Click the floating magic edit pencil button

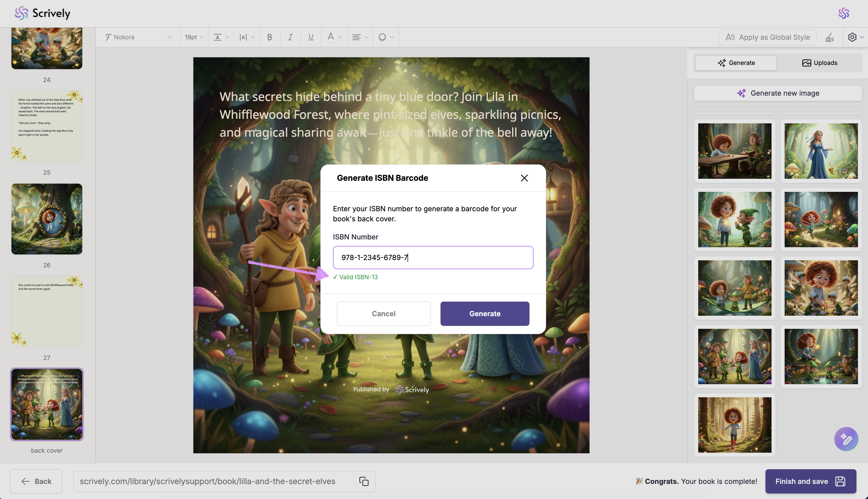pyautogui.click(x=846, y=439)
